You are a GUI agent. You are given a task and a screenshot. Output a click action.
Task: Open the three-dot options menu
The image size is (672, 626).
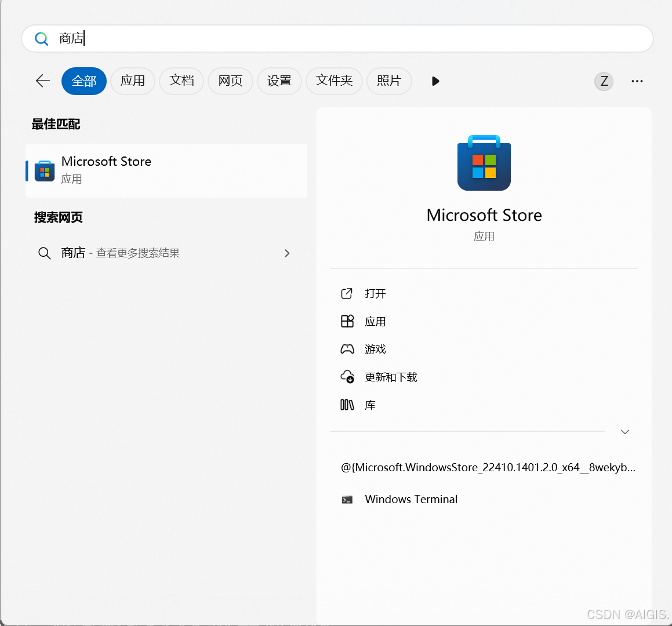tap(637, 81)
